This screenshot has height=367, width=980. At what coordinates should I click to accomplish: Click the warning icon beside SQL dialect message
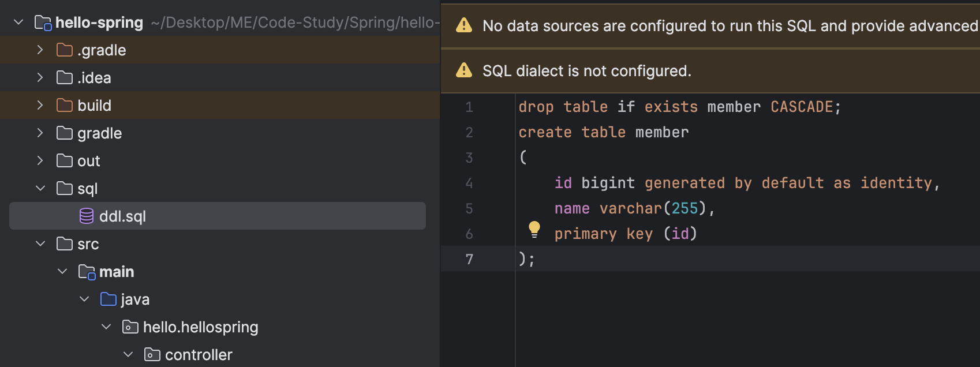click(x=464, y=70)
